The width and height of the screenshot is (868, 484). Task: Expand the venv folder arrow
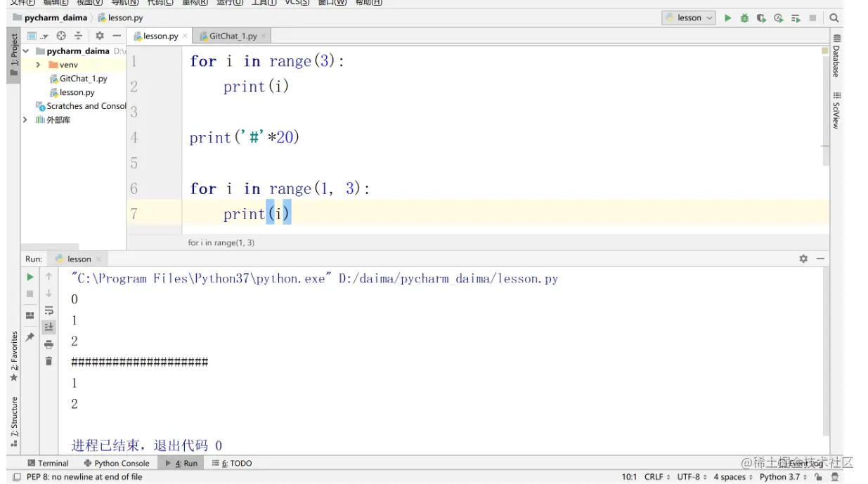(x=39, y=65)
